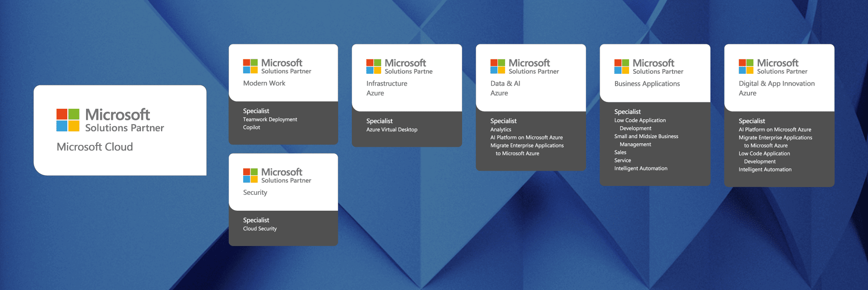Click 'AI Platform on Microsoft Azure' in Digital & App badge

[x=775, y=130]
